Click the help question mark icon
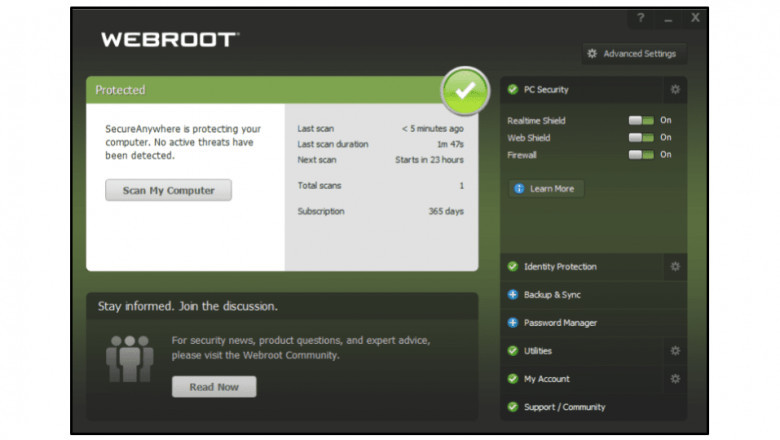This screenshot has height=440, width=780. click(640, 18)
